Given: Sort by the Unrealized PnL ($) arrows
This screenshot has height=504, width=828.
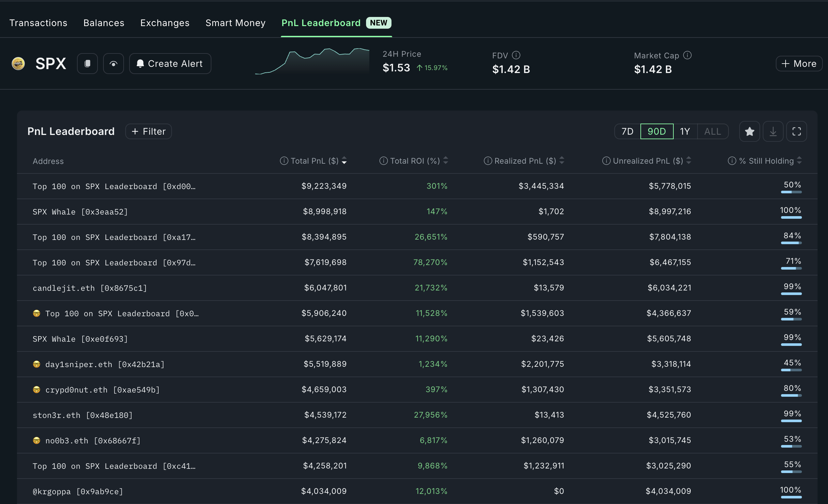Looking at the screenshot, I should coord(689,161).
